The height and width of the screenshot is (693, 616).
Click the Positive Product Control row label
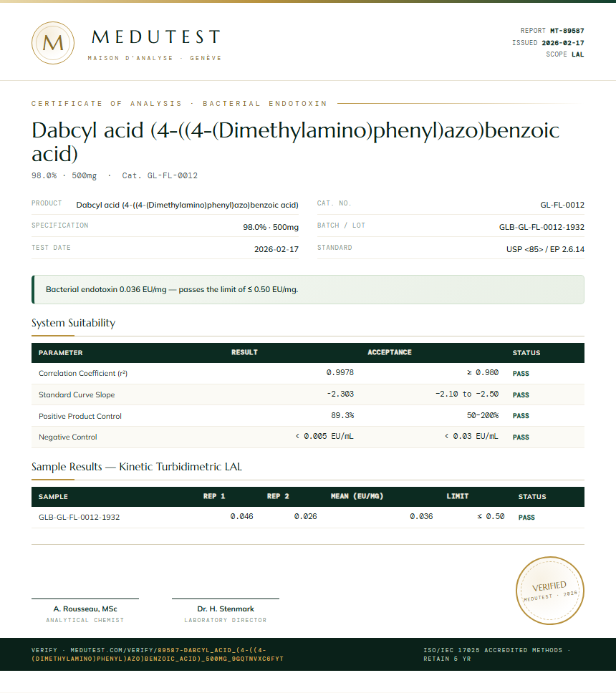(80, 417)
